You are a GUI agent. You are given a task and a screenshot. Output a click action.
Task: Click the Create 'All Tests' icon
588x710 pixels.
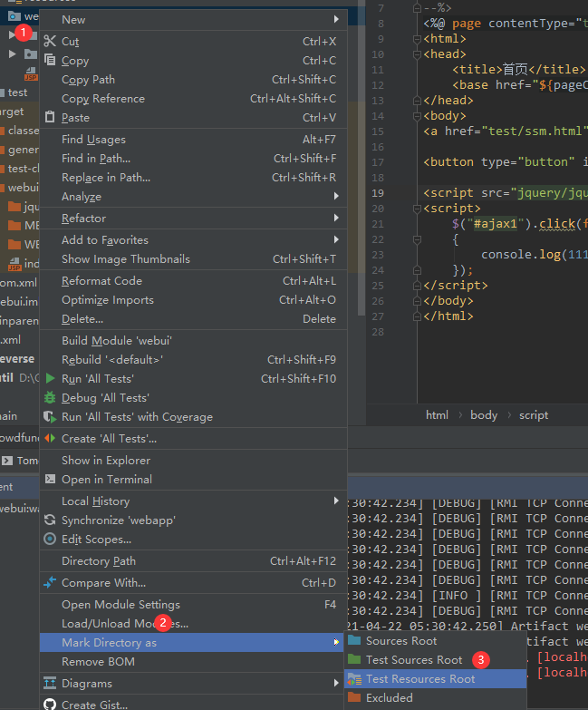click(x=50, y=438)
